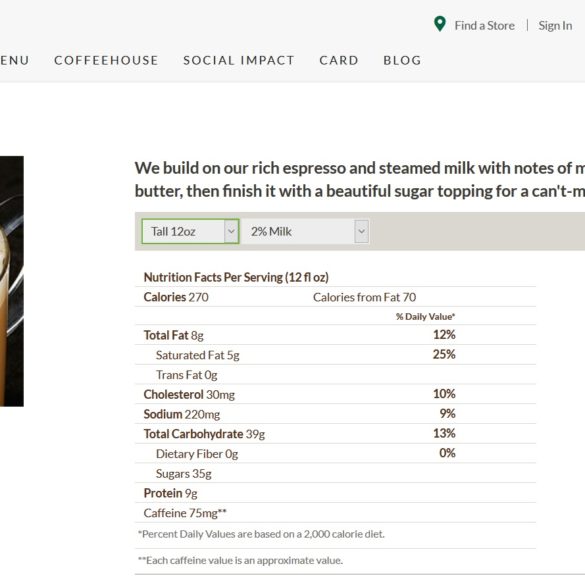Image resolution: width=585 pixels, height=585 pixels.
Task: Open the Find a Store link
Action: [x=484, y=26]
